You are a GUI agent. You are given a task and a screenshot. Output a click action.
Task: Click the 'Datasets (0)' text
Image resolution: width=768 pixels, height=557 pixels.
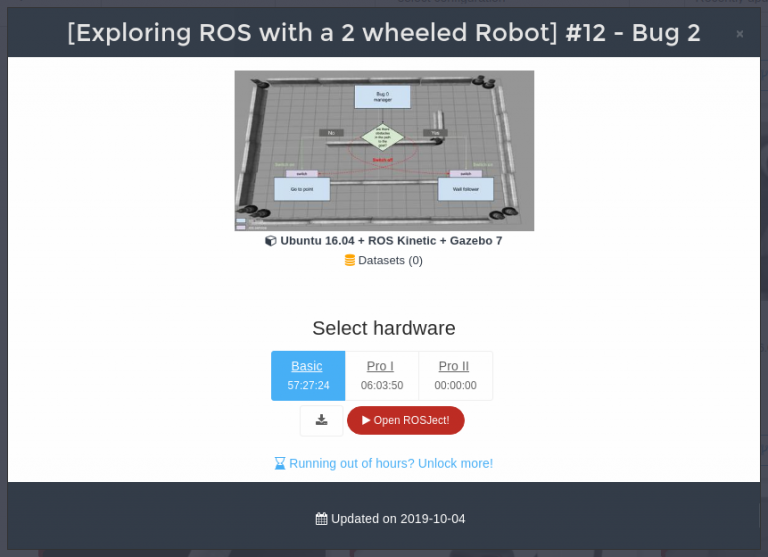pos(390,260)
